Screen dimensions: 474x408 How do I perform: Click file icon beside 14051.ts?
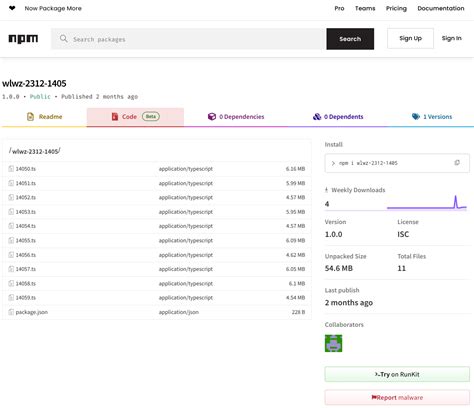(11, 183)
